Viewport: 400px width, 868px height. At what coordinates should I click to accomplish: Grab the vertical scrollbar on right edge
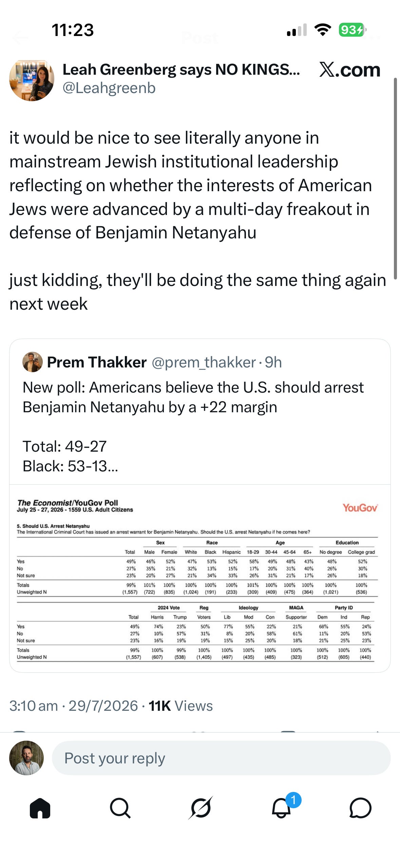pyautogui.click(x=395, y=178)
